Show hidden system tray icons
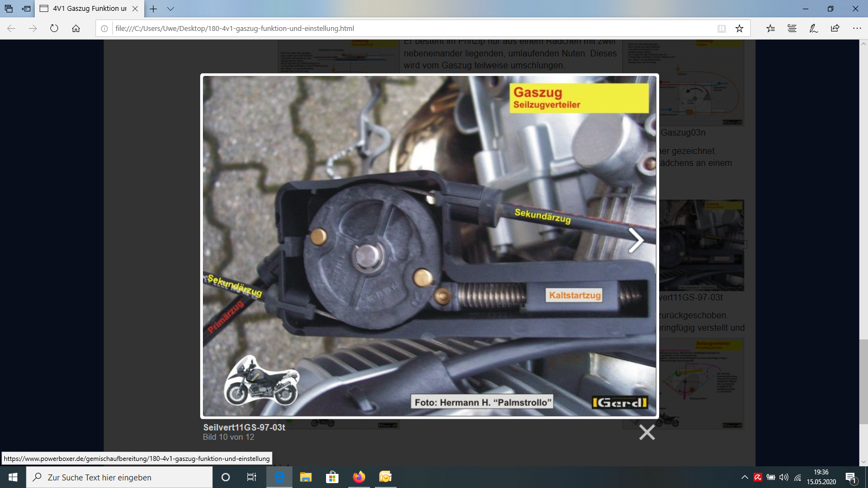 point(744,477)
